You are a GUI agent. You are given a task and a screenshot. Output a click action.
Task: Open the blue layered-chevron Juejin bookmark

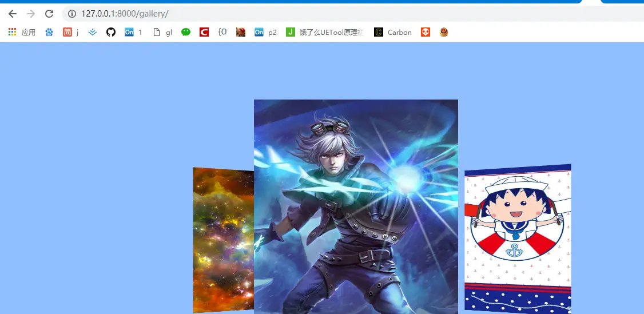pos(93,32)
